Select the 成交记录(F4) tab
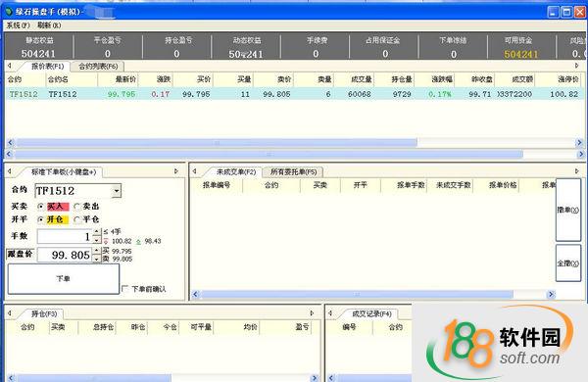This screenshot has height=382, width=588. click(x=371, y=313)
